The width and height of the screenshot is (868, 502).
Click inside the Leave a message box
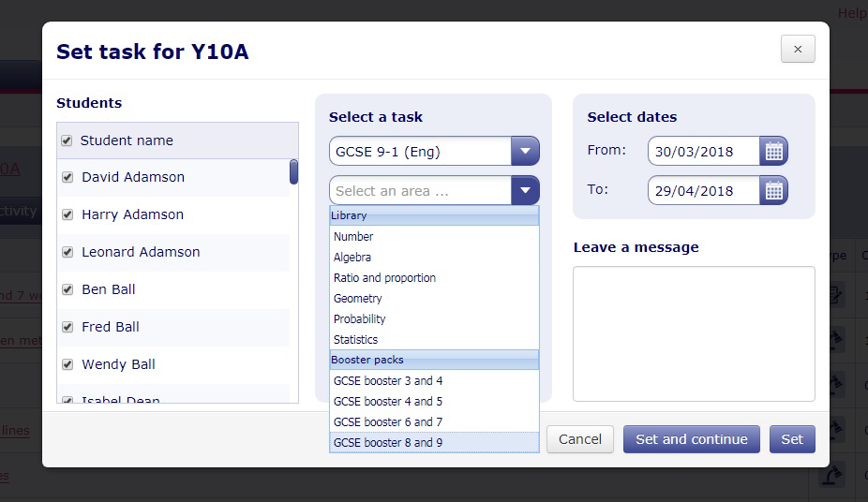pos(694,334)
